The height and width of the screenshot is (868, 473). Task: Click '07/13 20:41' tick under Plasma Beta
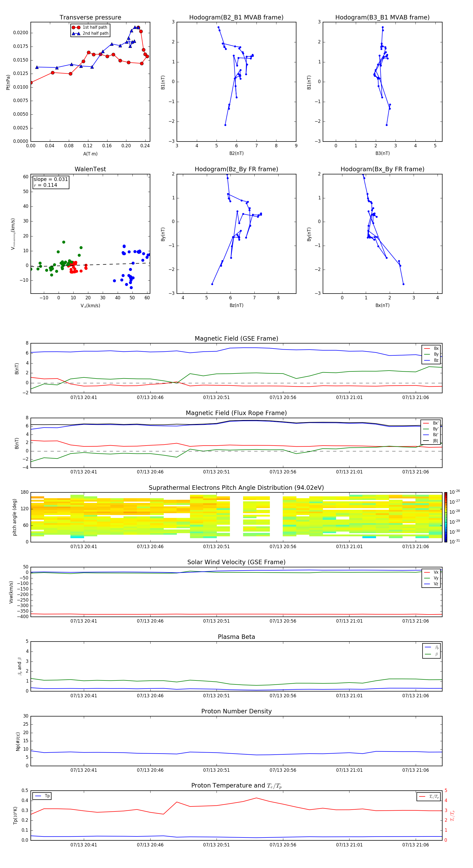[x=84, y=695]
